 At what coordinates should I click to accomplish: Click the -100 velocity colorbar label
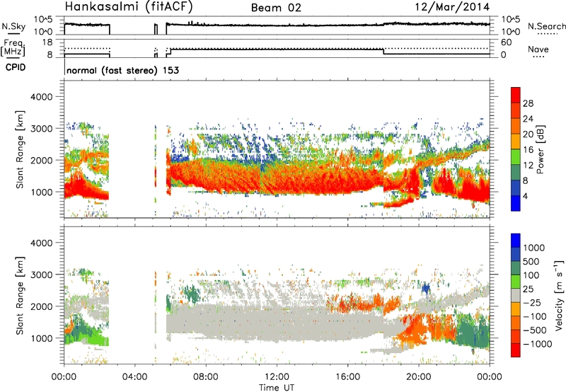pos(534,316)
